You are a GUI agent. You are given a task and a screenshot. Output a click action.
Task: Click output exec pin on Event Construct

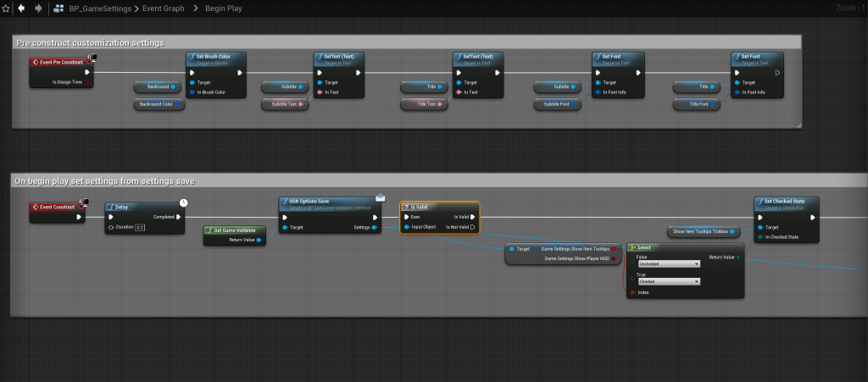pyautogui.click(x=79, y=218)
